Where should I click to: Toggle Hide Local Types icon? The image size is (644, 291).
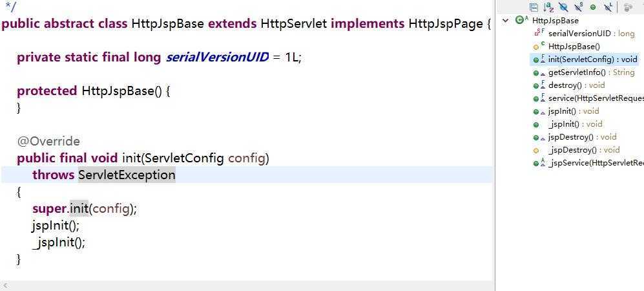coord(608,6)
